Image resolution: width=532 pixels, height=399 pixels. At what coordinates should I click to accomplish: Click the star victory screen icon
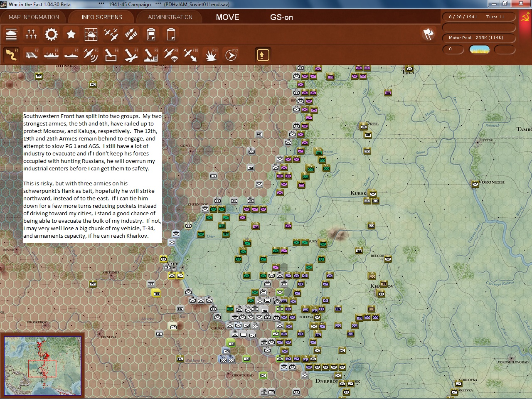point(71,34)
